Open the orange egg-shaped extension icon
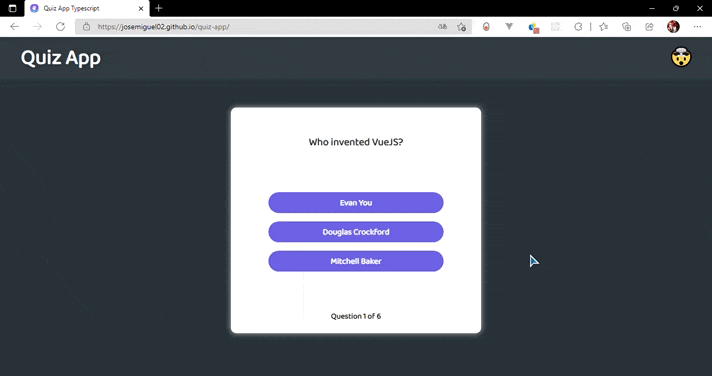The image size is (712, 376). click(486, 27)
